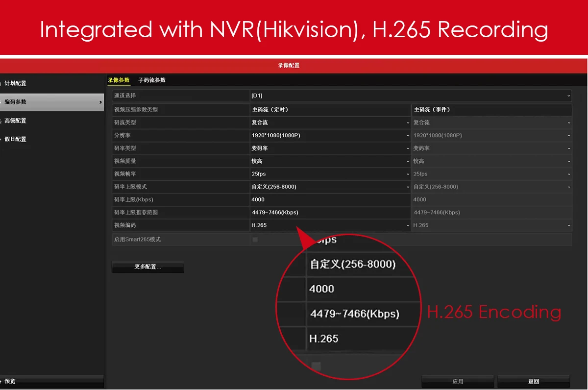Click the 码率上限(Kbps) row label
This screenshot has height=390, width=588.
[x=134, y=199]
